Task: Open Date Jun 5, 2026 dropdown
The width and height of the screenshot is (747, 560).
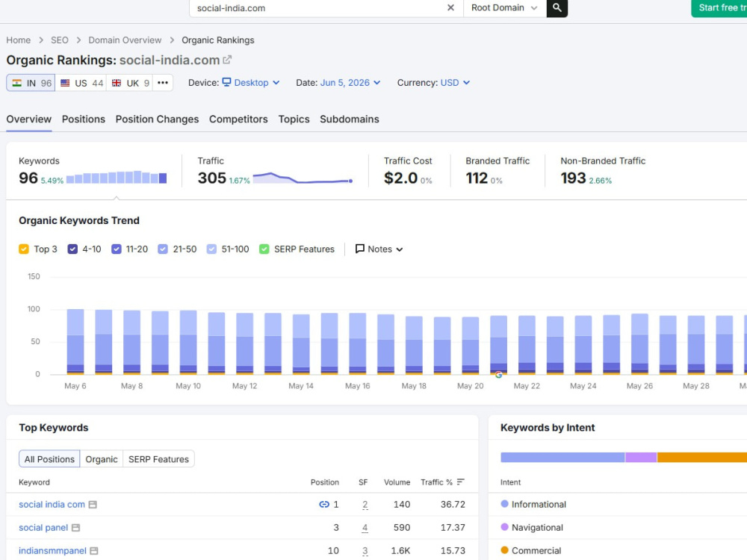Action: click(350, 83)
